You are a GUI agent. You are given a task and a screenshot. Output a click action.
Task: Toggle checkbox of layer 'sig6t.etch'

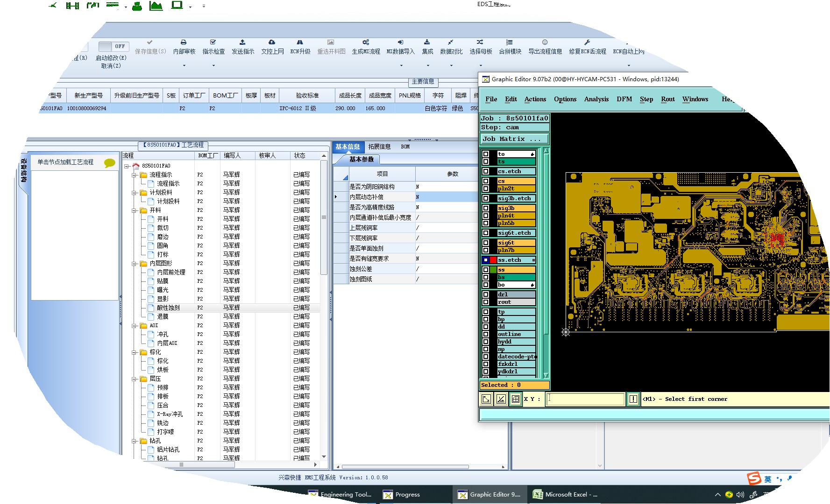[486, 233]
